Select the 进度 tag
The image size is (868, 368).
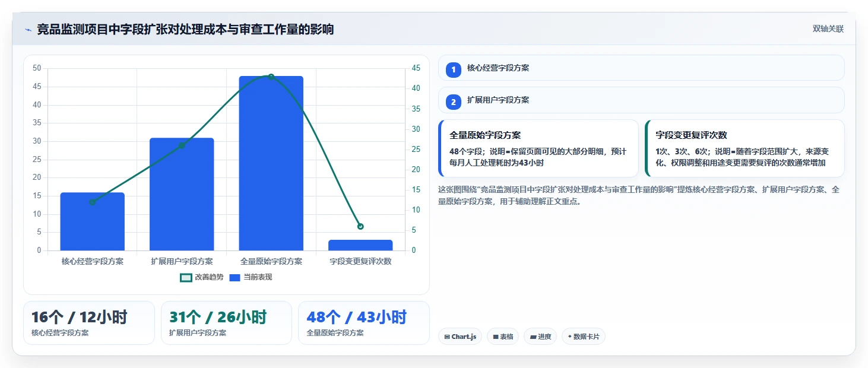coord(540,337)
